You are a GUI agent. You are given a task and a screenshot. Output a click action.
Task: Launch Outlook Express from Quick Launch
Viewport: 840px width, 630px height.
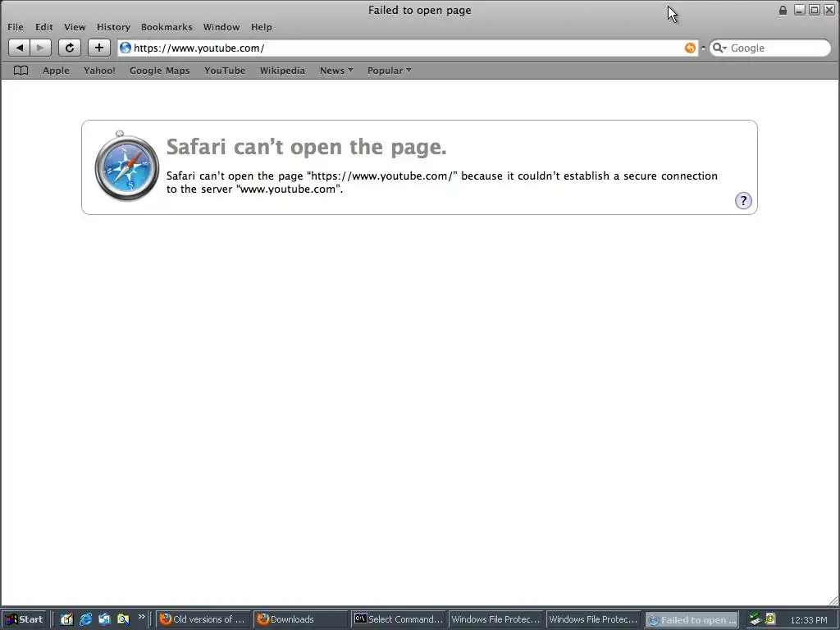point(104,619)
